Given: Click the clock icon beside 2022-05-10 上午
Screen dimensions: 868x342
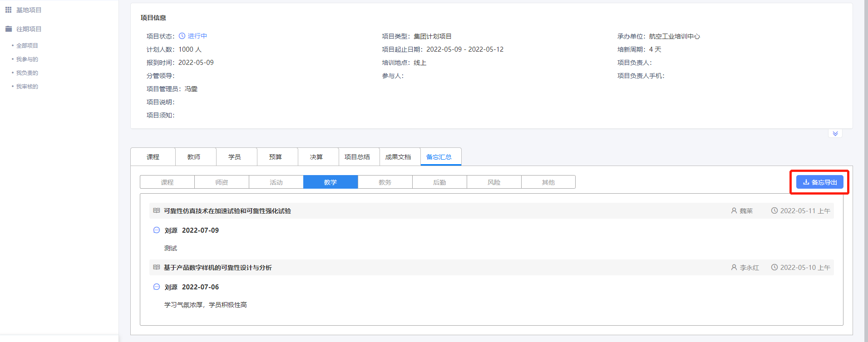Looking at the screenshot, I should (774, 267).
